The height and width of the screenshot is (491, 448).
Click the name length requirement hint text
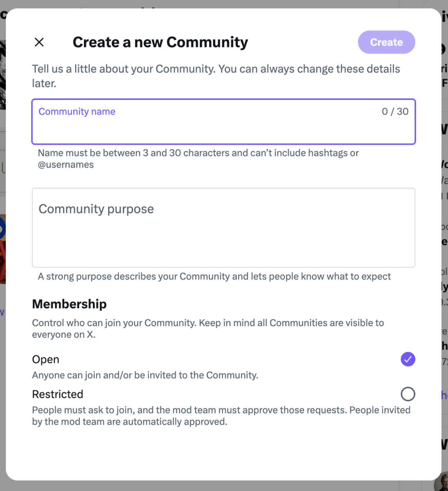[198, 158]
